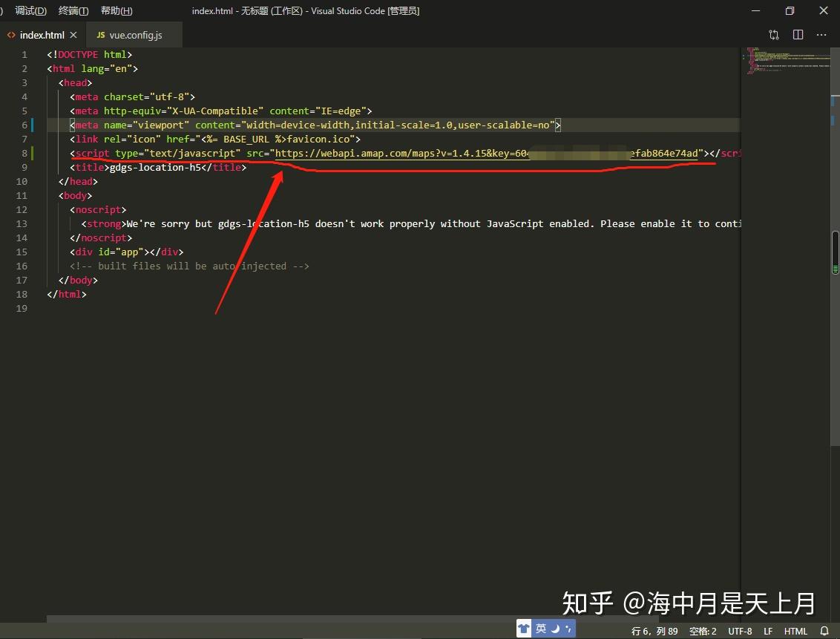Switch to the vue.config.js tab
This screenshot has width=840, height=639.
point(129,35)
